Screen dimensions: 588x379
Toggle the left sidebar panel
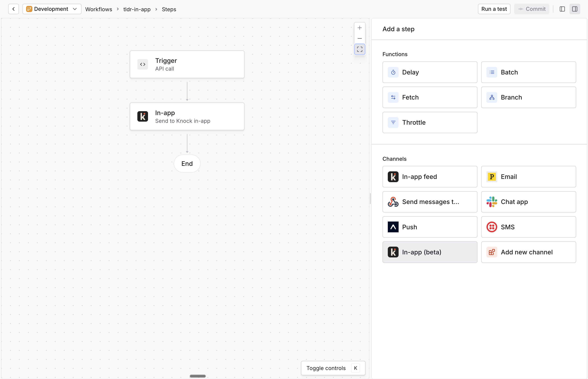[562, 9]
